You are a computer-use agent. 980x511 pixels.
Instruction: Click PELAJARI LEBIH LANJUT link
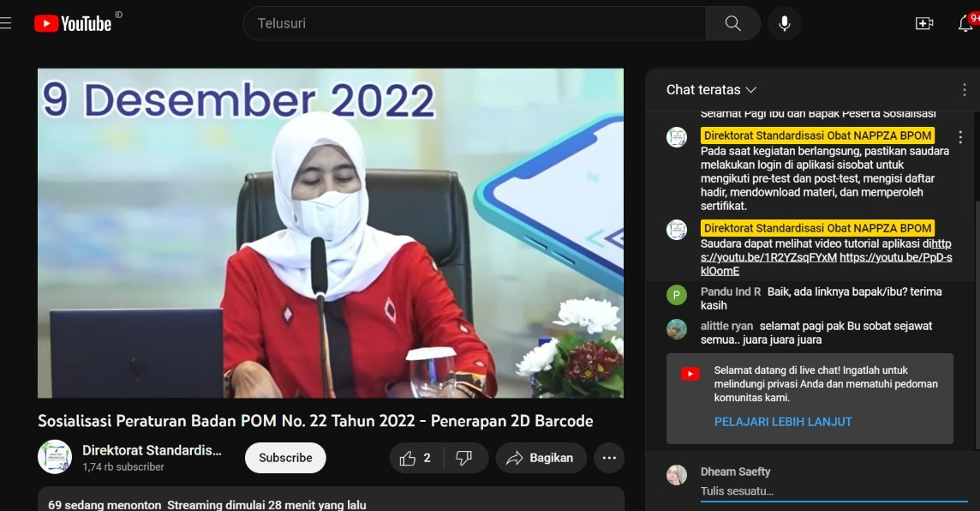tap(785, 423)
